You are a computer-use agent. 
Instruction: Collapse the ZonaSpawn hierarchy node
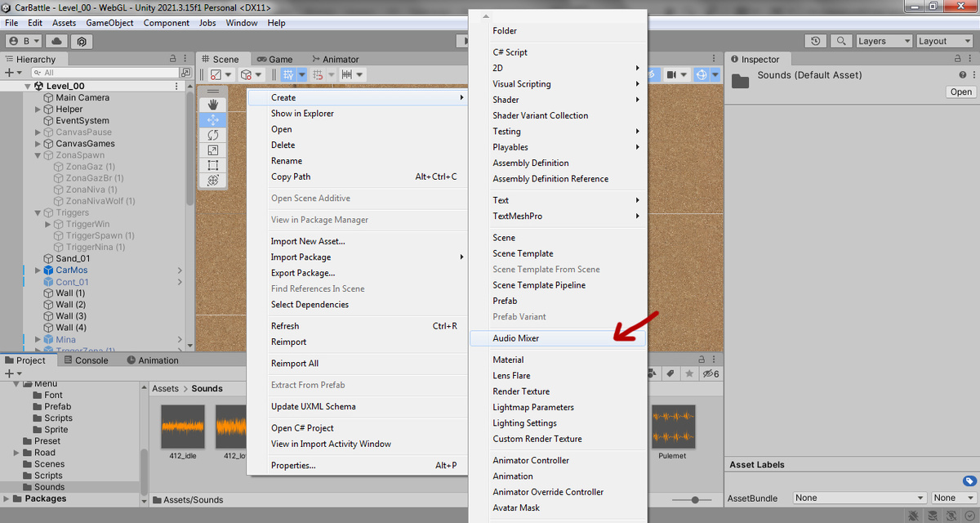[38, 155]
